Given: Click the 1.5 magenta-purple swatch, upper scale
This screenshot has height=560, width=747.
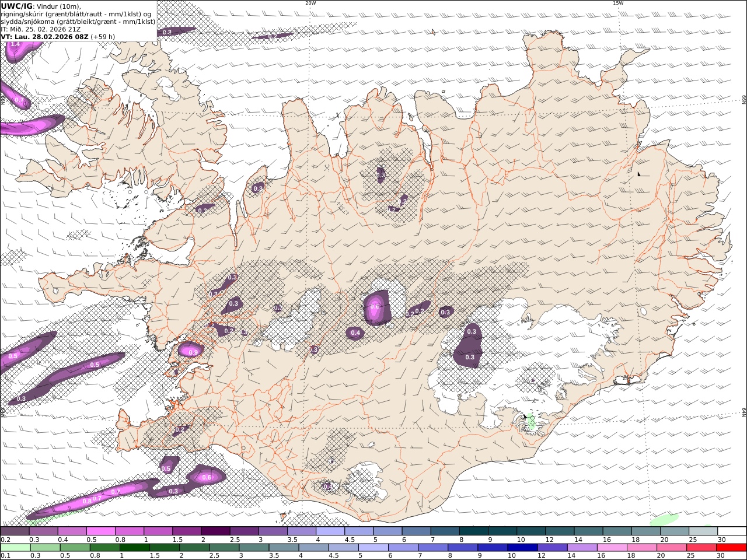Looking at the screenshot, I should pyautogui.click(x=187, y=531).
